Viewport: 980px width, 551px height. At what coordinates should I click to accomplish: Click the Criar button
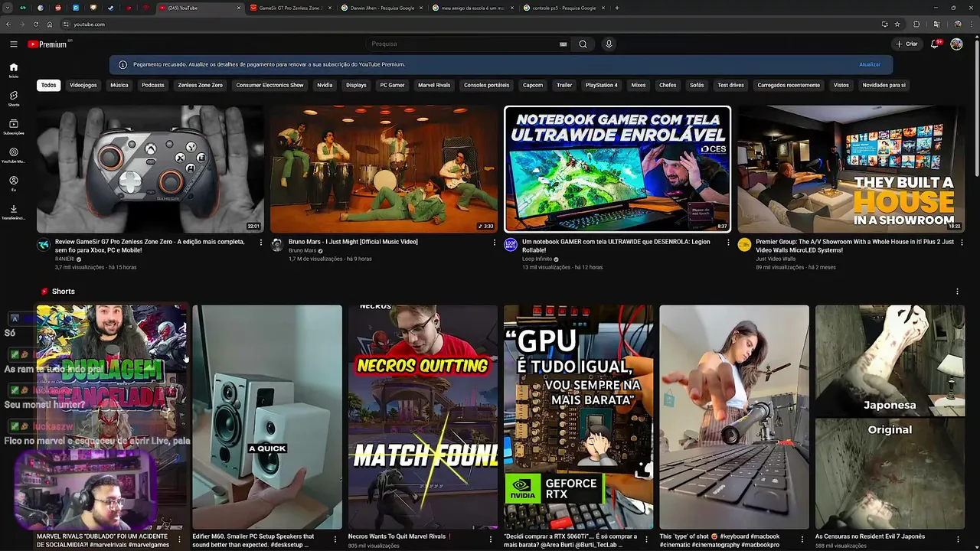click(x=906, y=44)
